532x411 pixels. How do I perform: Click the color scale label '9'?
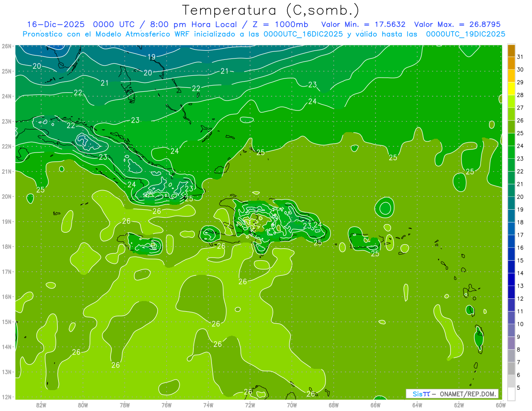click(x=518, y=337)
